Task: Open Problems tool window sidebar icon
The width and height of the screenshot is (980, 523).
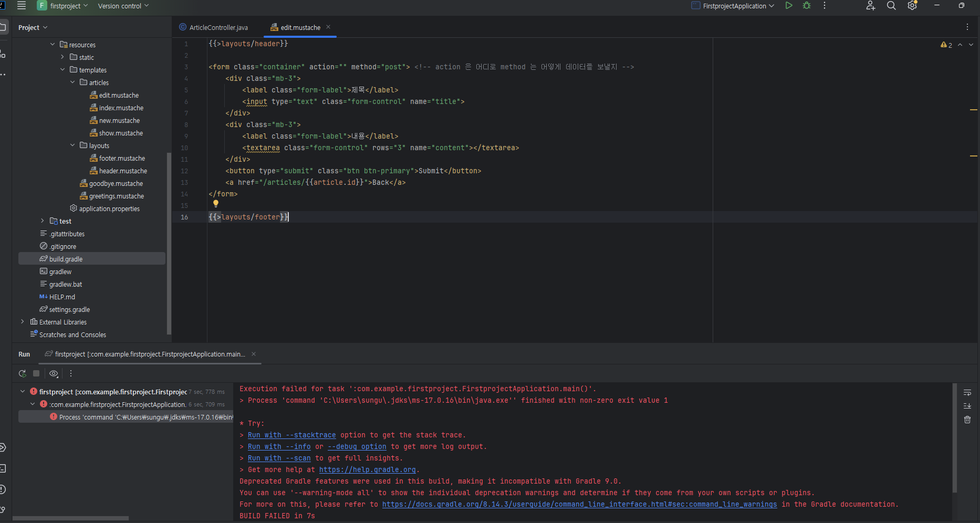Action: pos(3,489)
